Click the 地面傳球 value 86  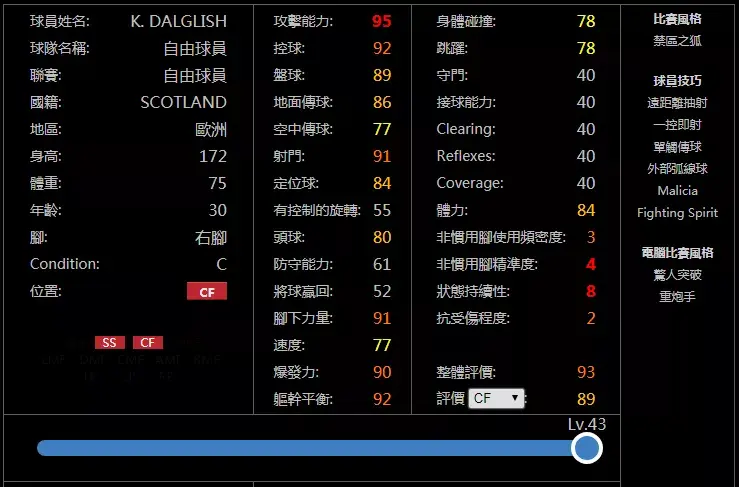[x=382, y=102]
